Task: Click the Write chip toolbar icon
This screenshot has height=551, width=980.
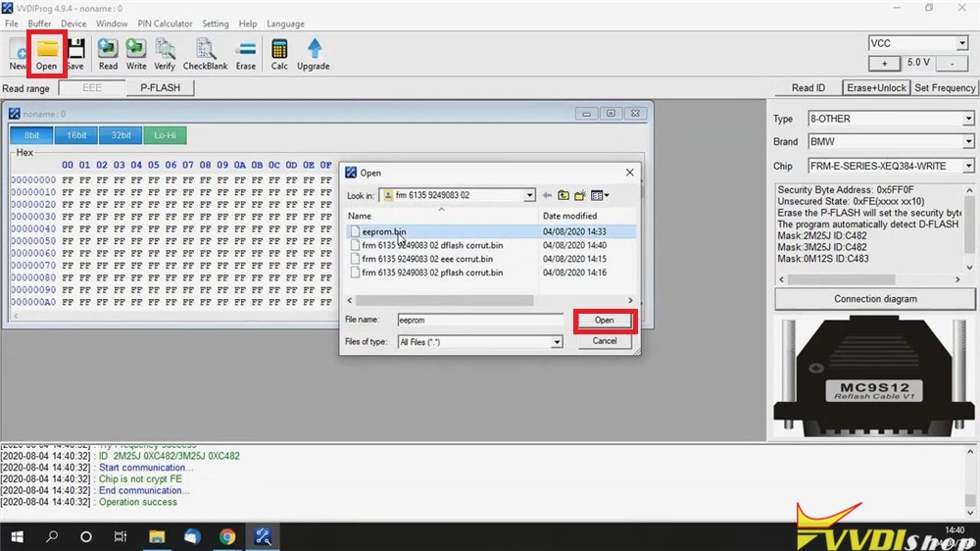Action: pos(135,53)
